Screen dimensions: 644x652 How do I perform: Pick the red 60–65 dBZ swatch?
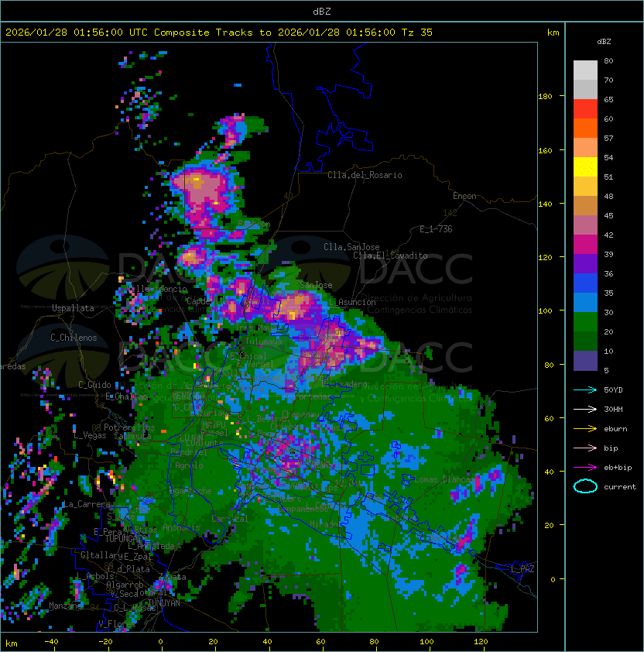point(585,109)
